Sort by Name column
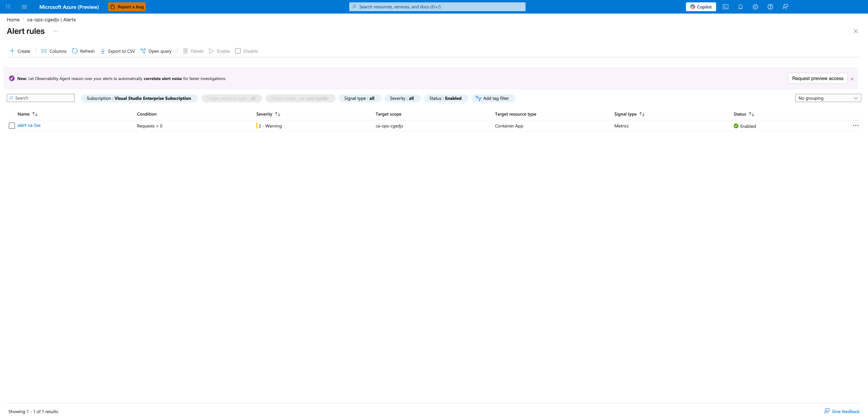This screenshot has width=868, height=419. click(x=28, y=114)
